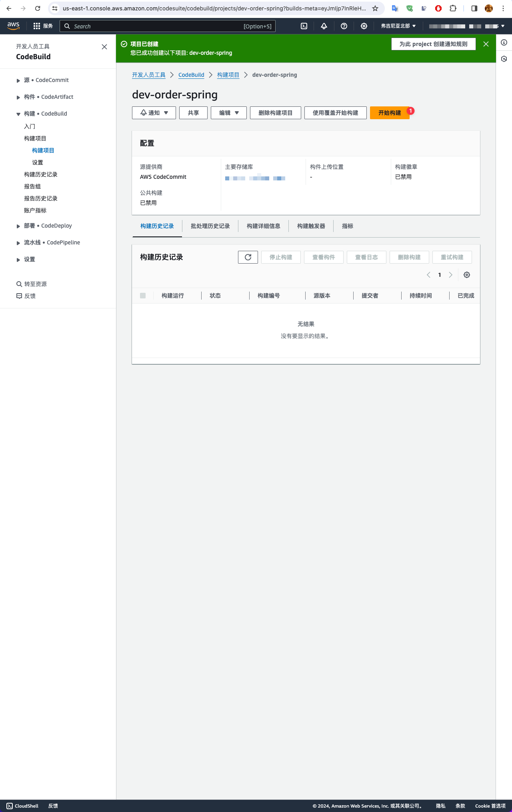Expand the 流水线 • CodePipeline section
Screen dimensions: 512x812
click(18, 243)
